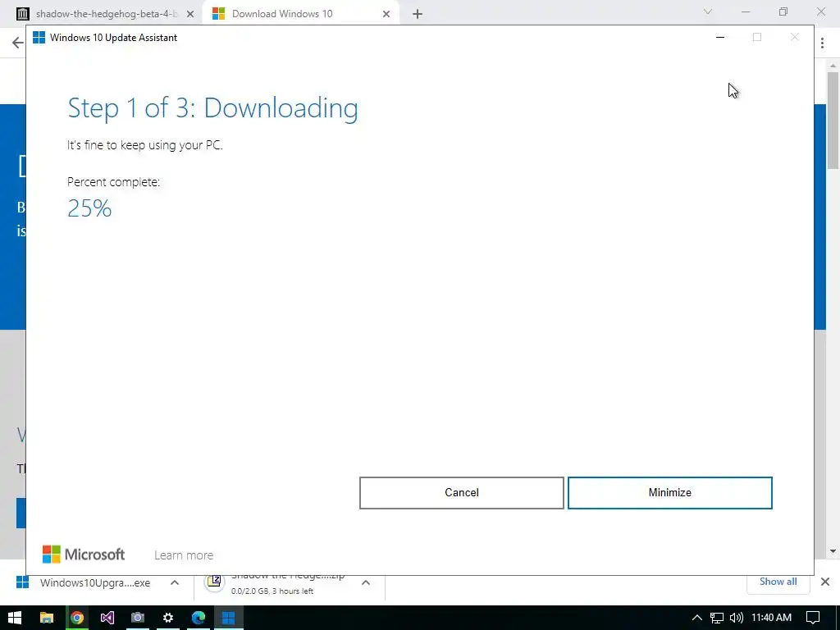Open Chrome's tab search dropdown

(708, 11)
